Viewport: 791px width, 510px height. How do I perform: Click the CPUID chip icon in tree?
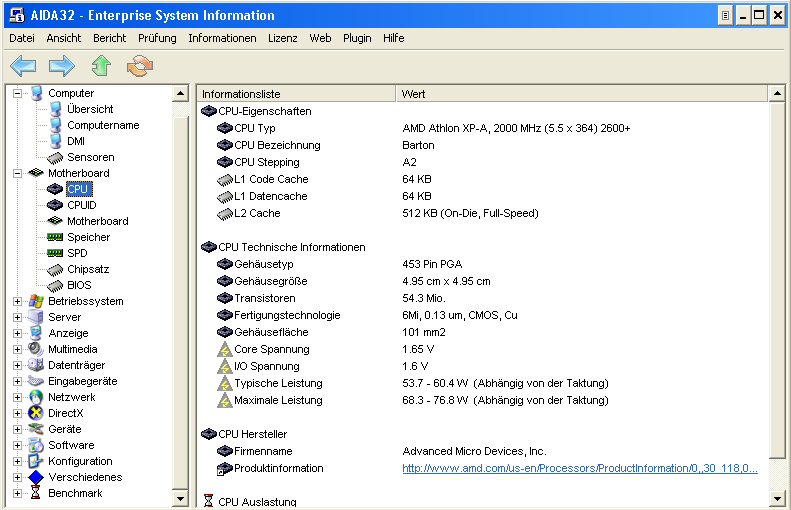(54, 205)
